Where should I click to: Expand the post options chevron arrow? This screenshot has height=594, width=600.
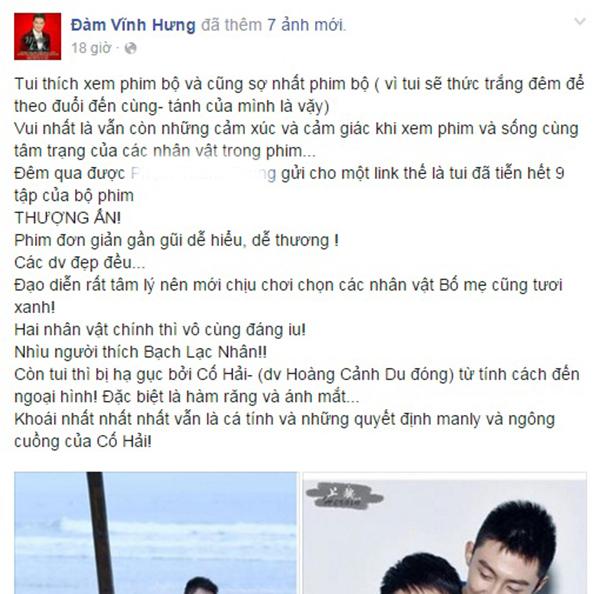click(x=580, y=21)
